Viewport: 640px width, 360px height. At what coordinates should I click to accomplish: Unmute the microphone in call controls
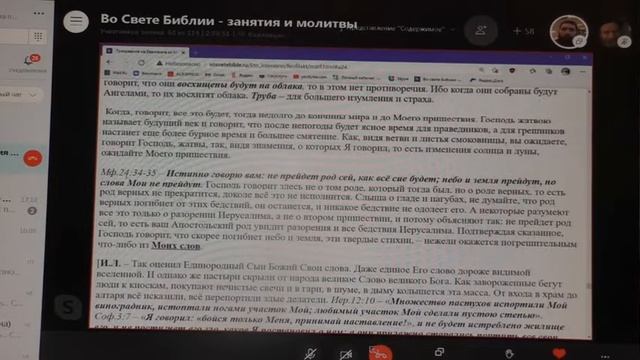pos(311,353)
